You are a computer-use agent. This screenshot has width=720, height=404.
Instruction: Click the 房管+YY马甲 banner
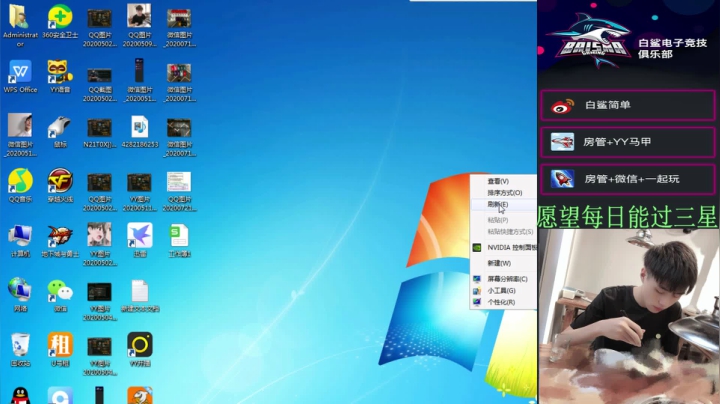(x=628, y=142)
